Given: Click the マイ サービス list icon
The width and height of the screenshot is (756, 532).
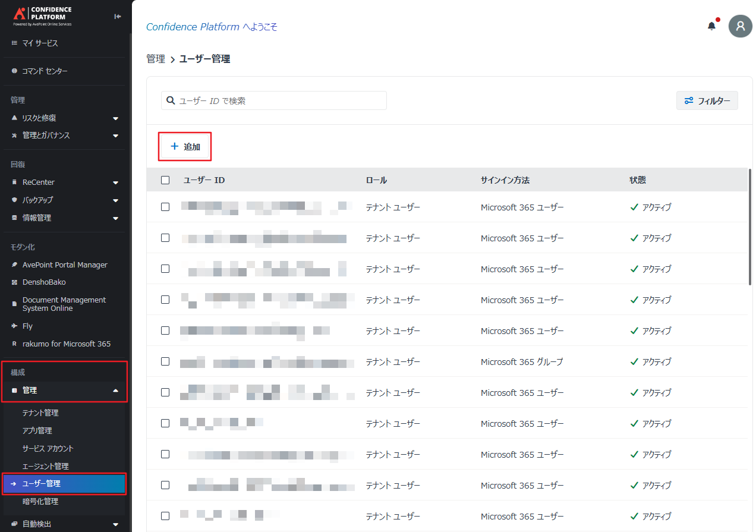Looking at the screenshot, I should pos(14,43).
